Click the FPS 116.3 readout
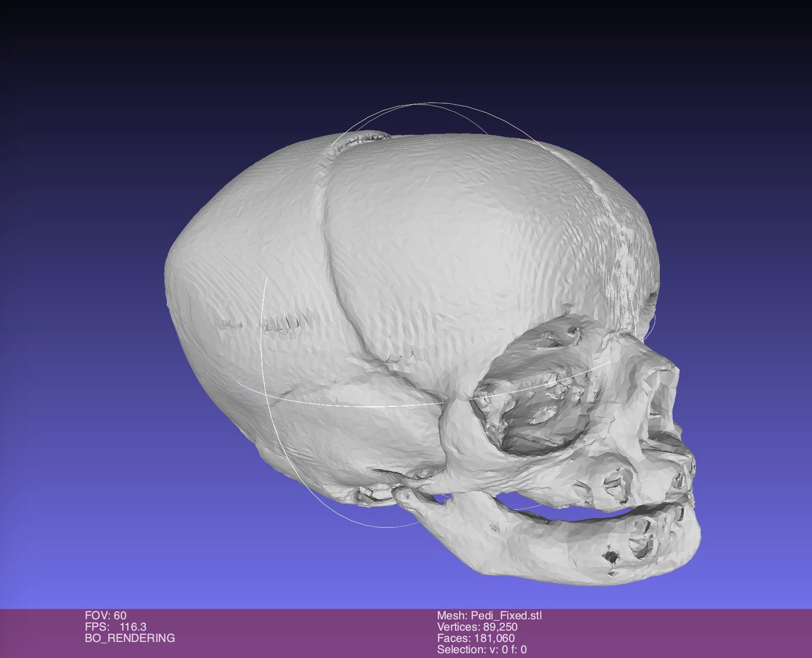 (116, 627)
